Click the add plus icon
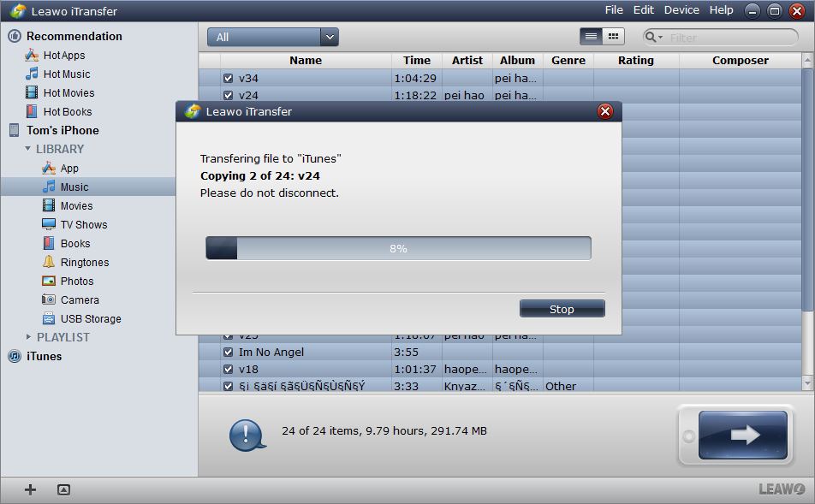 [30, 489]
